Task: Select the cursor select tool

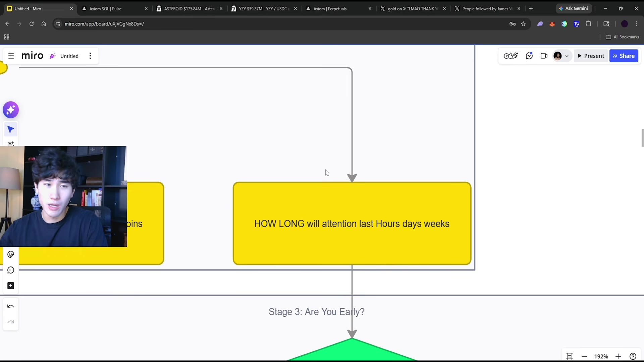Action: pyautogui.click(x=11, y=129)
